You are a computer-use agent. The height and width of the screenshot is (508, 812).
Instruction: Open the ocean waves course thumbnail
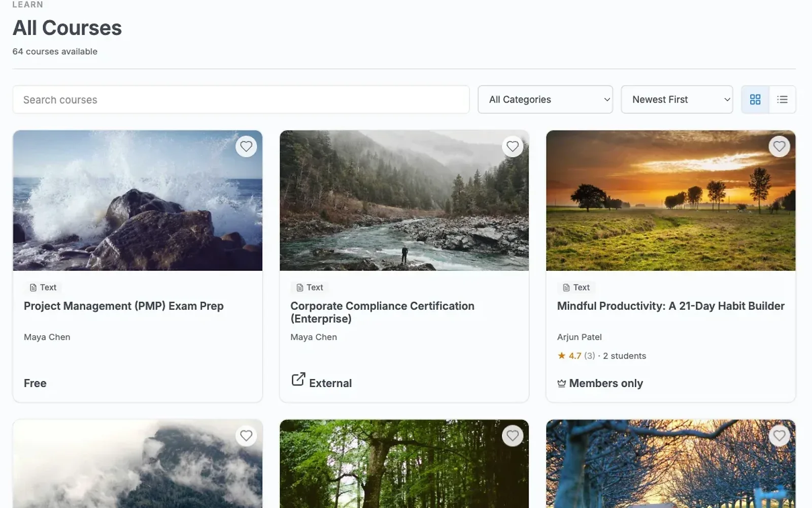(138, 201)
